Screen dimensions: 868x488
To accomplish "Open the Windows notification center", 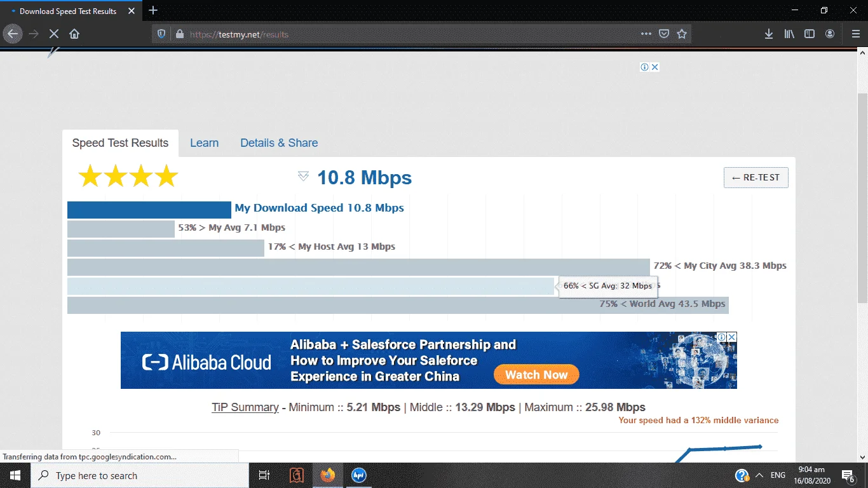I will pyautogui.click(x=848, y=475).
